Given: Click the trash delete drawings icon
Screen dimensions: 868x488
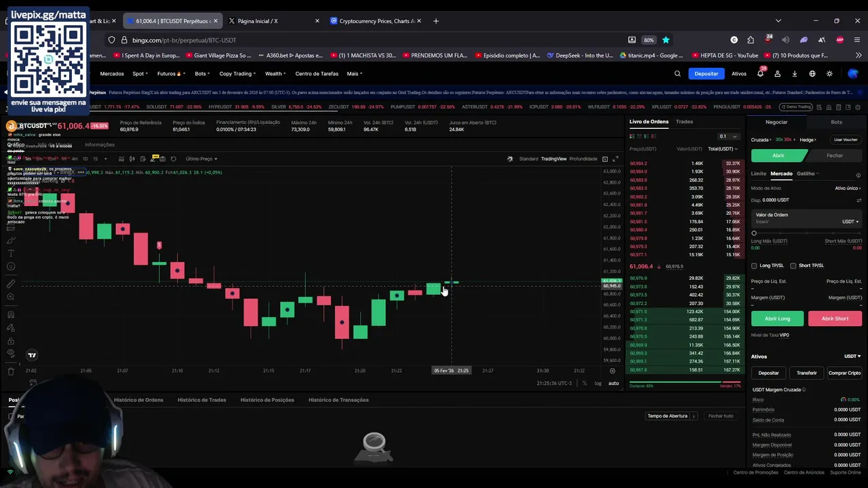Looking at the screenshot, I should point(11,371).
